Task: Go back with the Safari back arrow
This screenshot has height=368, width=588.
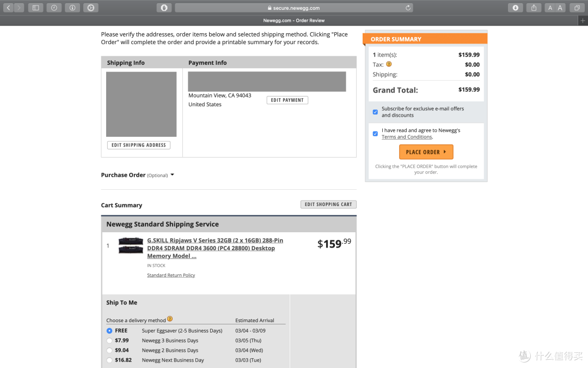Action: point(8,8)
